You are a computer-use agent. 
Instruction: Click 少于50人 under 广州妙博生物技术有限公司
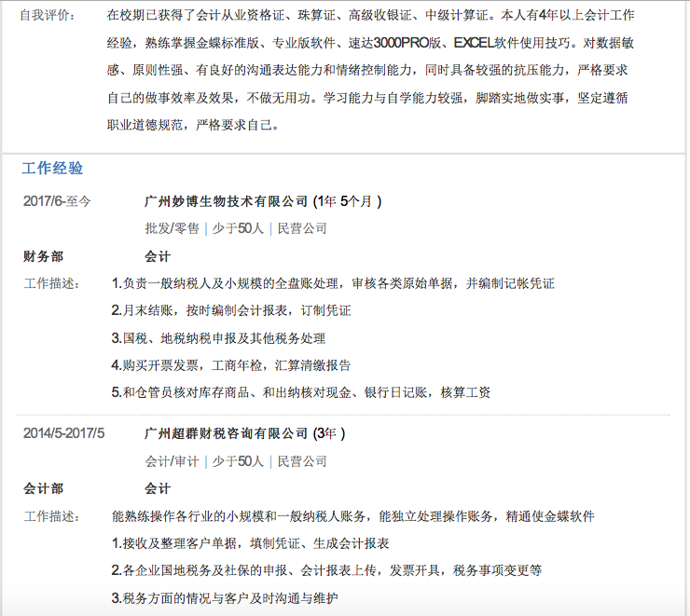[238, 228]
